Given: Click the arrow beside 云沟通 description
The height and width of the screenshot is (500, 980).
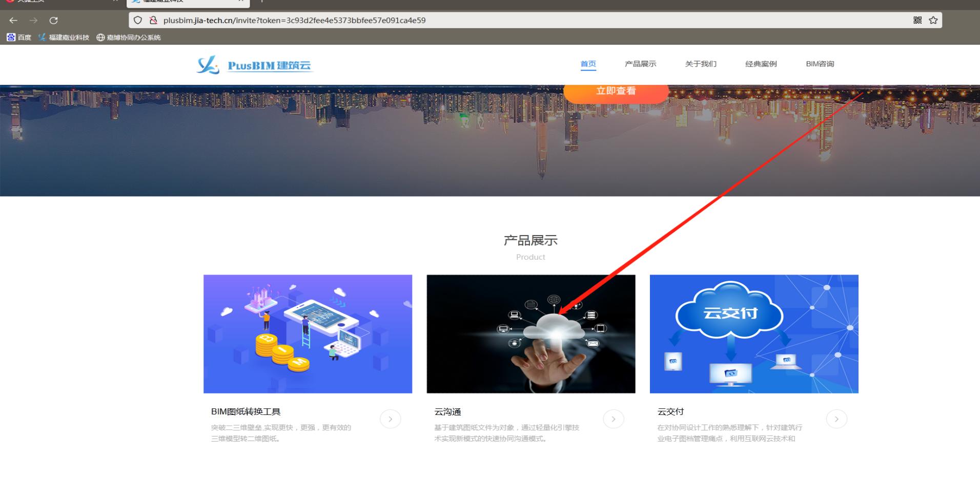Looking at the screenshot, I should [x=614, y=419].
